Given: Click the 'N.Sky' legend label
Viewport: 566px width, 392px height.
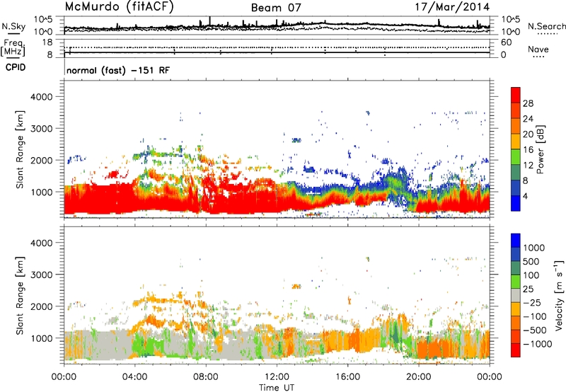Looking at the screenshot, I should tap(13, 26).
